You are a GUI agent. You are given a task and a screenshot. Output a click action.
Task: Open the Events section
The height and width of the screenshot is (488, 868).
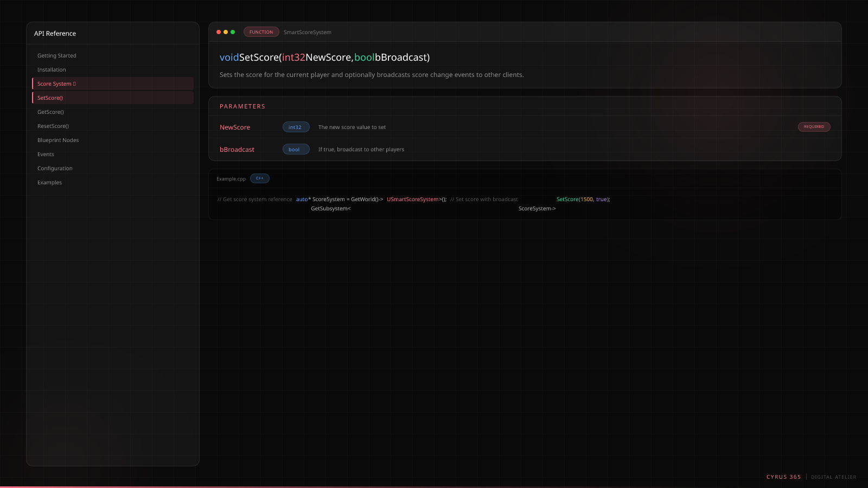coord(46,155)
